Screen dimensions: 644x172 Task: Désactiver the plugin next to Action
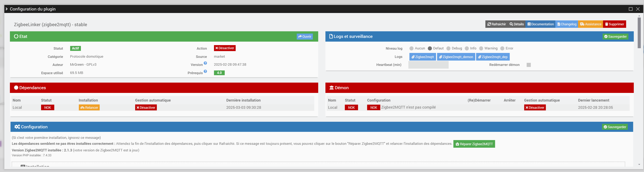pos(225,48)
